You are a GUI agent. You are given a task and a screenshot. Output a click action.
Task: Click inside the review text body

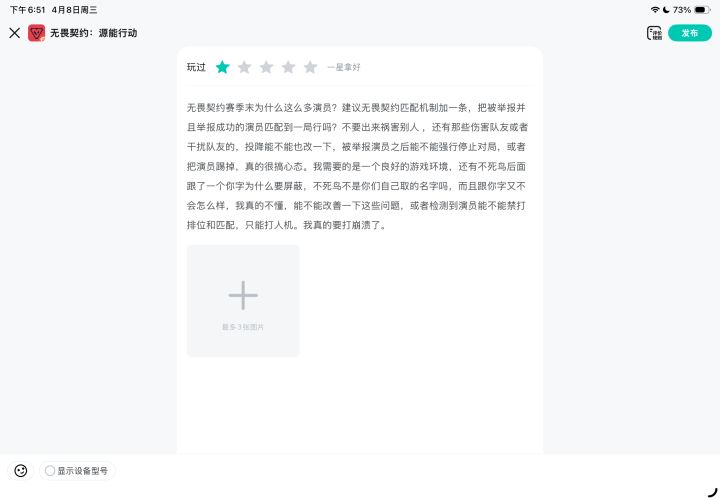(357, 166)
